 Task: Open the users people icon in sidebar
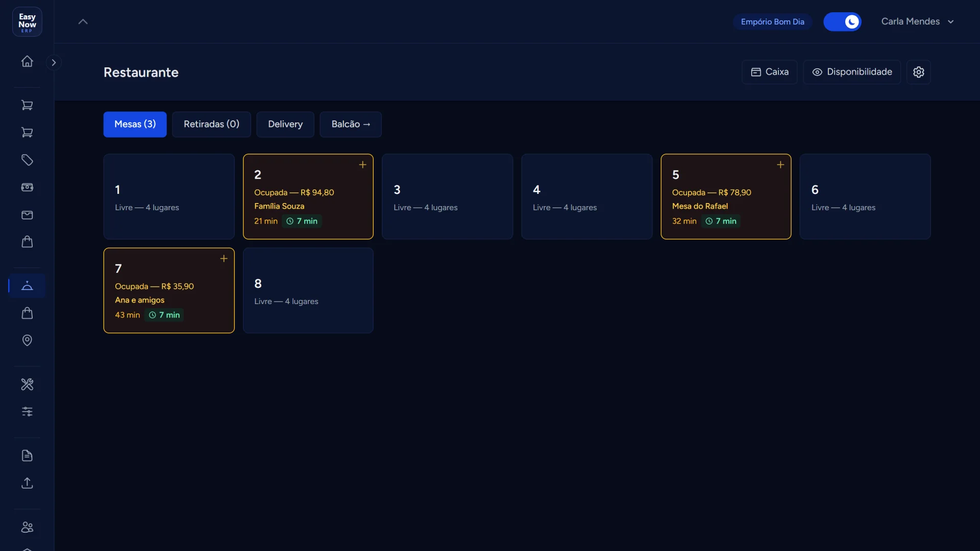pos(27,527)
